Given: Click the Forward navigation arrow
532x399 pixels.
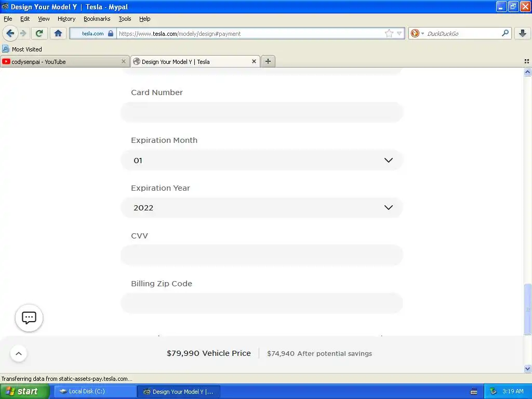Looking at the screenshot, I should coord(23,33).
